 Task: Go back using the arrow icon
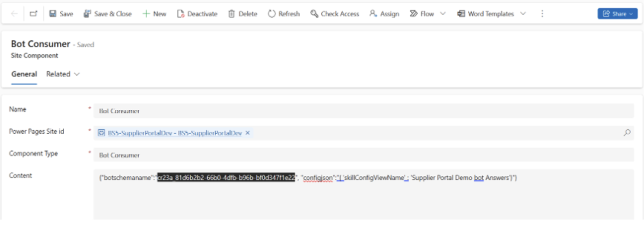point(14,14)
